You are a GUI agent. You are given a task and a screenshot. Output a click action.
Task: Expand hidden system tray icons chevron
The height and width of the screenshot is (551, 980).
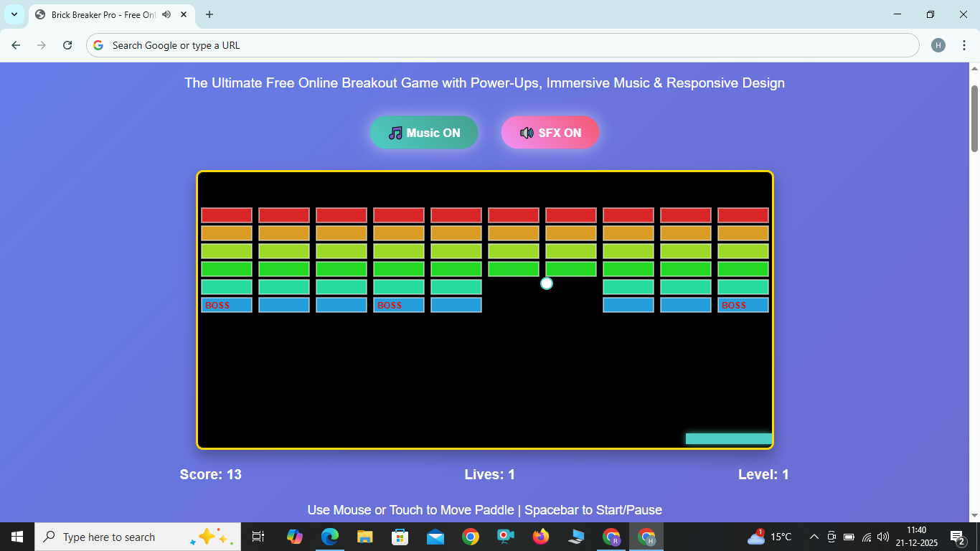814,536
